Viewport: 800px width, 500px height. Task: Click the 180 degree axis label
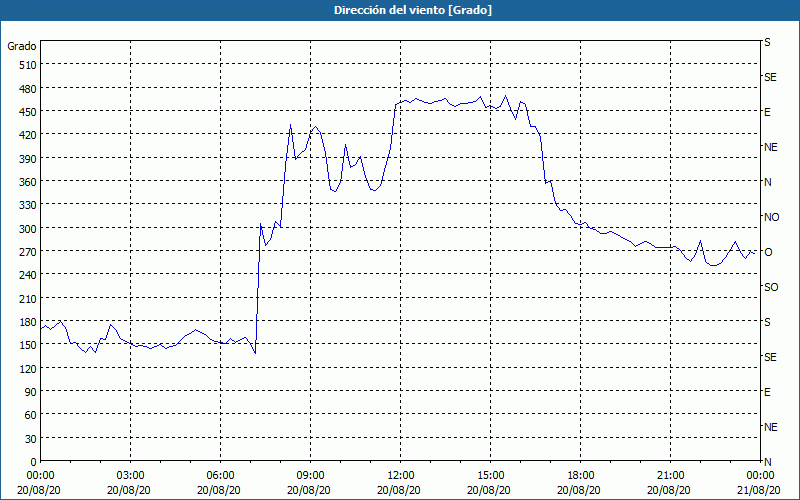click(28, 322)
